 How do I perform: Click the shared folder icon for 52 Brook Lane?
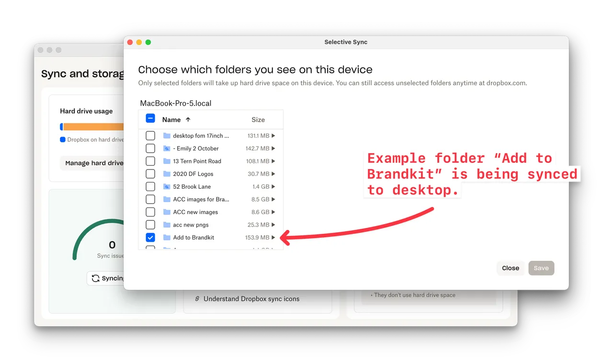pos(167,187)
